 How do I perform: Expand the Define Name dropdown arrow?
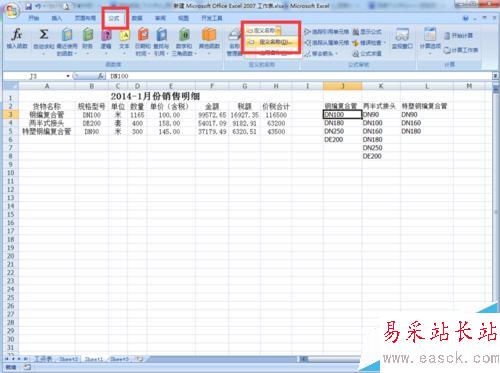click(x=278, y=31)
